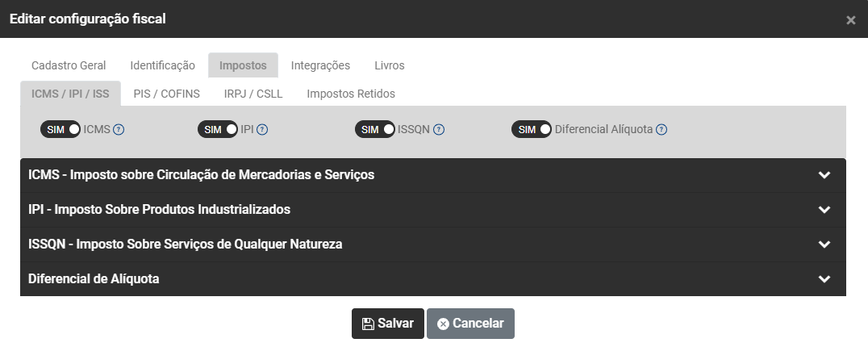Toggle the ICMS switch off
The height and width of the screenshot is (347, 868).
coord(61,129)
